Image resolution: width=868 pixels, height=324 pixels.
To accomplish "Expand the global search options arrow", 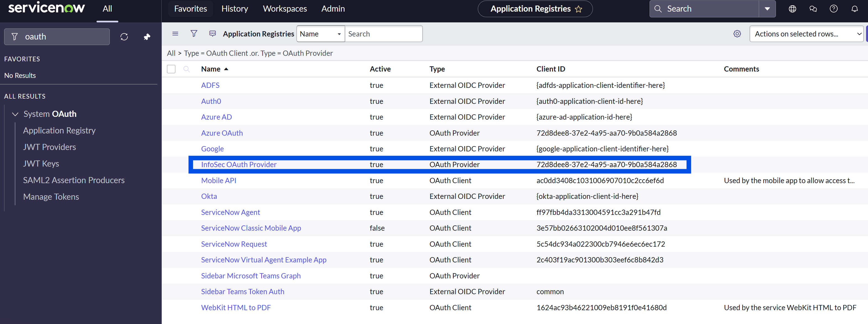I will coord(767,9).
